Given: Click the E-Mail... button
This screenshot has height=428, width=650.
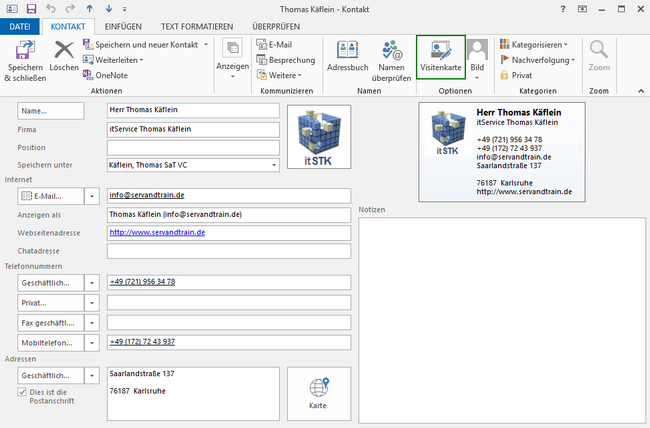Looking at the screenshot, I should [x=51, y=196].
